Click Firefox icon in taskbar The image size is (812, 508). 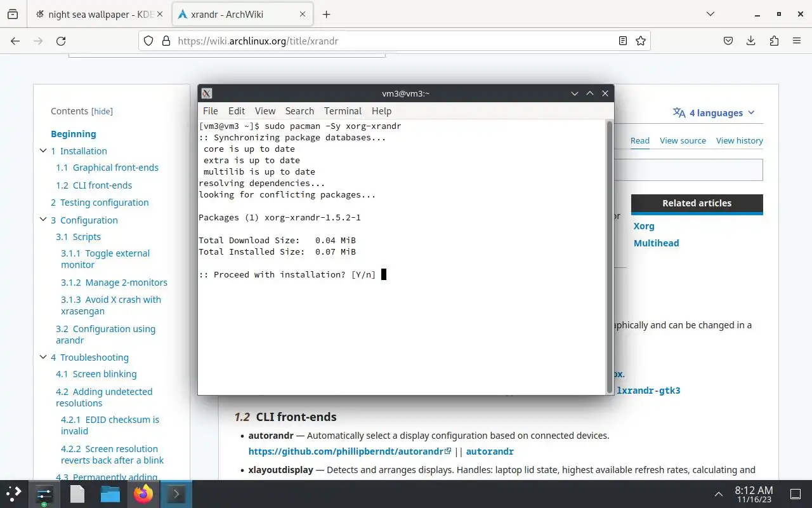point(143,494)
